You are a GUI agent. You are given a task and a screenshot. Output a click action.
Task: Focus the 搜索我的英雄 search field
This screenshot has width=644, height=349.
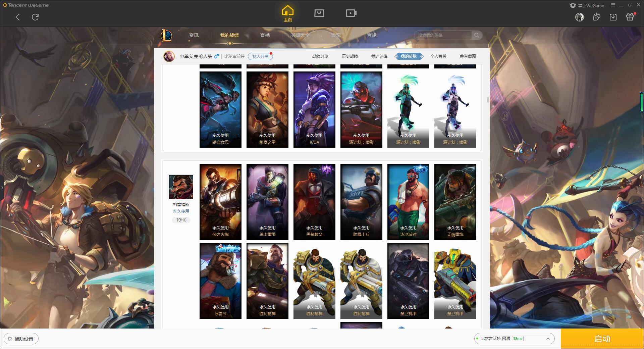click(443, 35)
